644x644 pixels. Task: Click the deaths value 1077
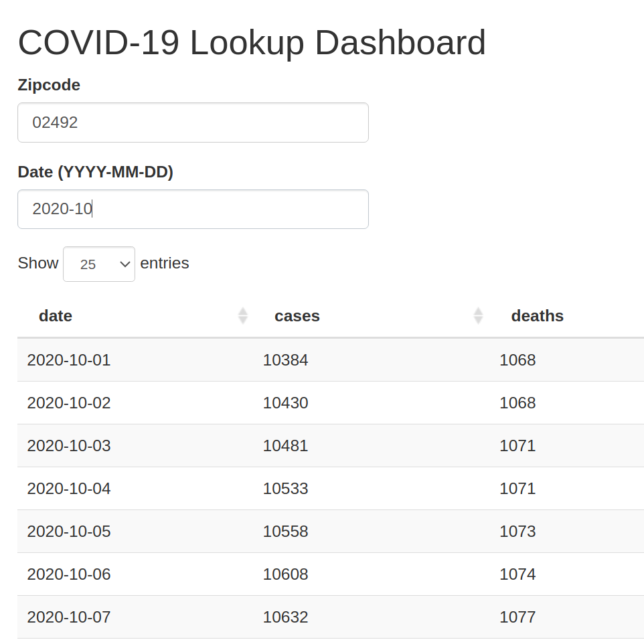pyautogui.click(x=517, y=617)
